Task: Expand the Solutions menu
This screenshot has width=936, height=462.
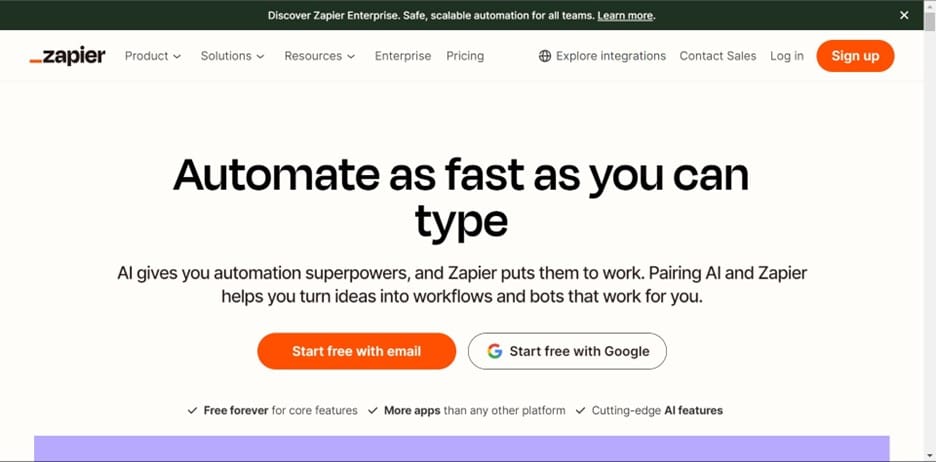Action: point(232,56)
